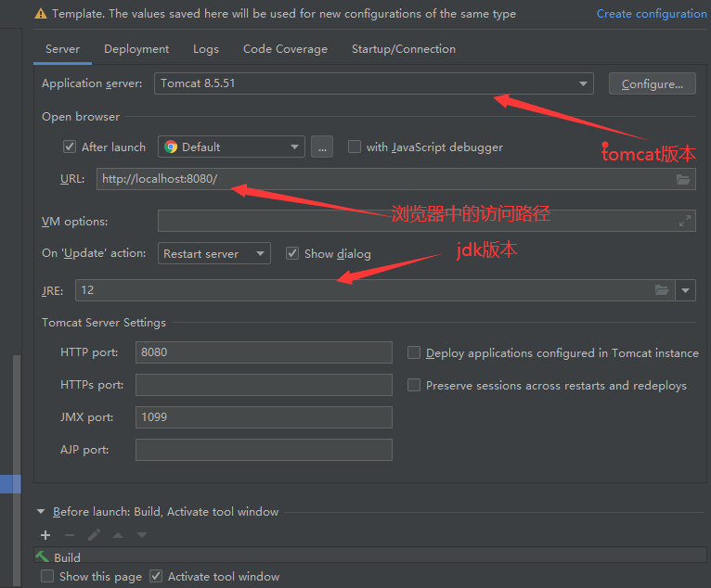Toggle the After launch checkbox
This screenshot has height=588, width=711.
(70, 147)
